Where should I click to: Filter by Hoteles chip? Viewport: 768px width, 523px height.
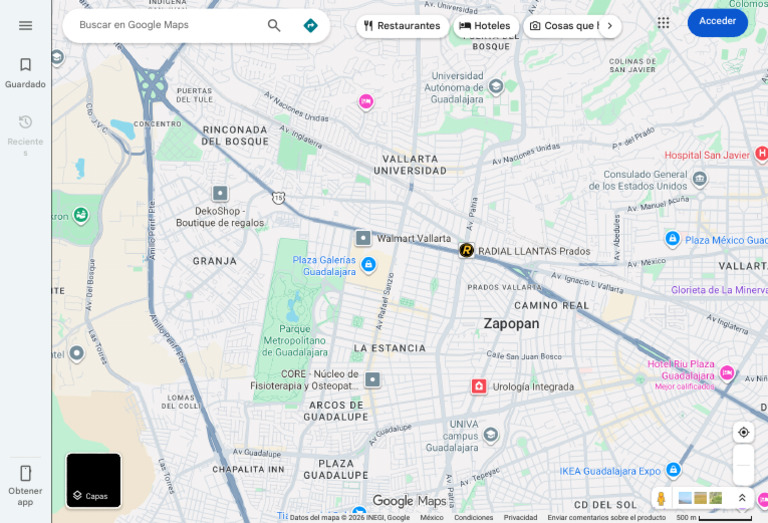486,26
